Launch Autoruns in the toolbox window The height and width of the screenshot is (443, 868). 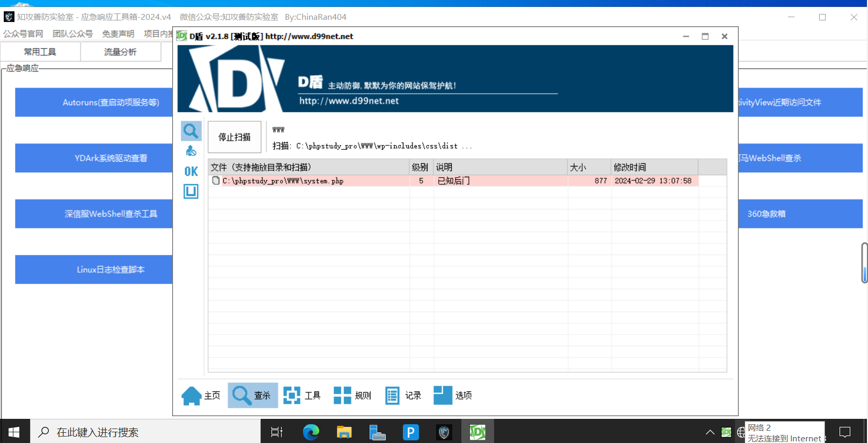pyautogui.click(x=94, y=102)
